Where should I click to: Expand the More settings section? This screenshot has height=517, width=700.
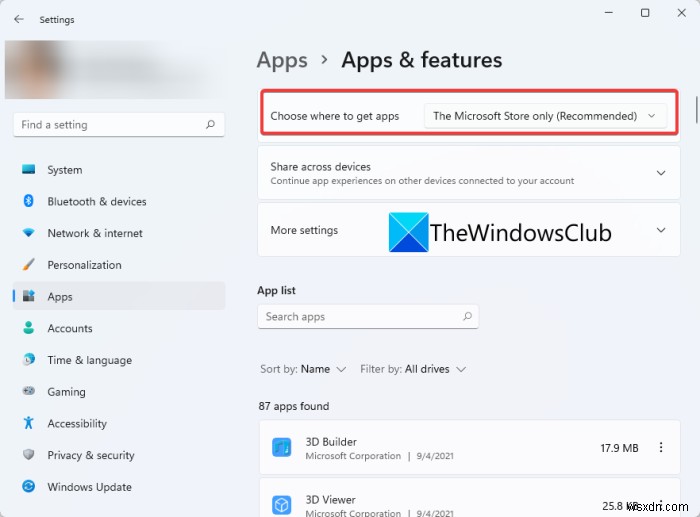pyautogui.click(x=661, y=230)
